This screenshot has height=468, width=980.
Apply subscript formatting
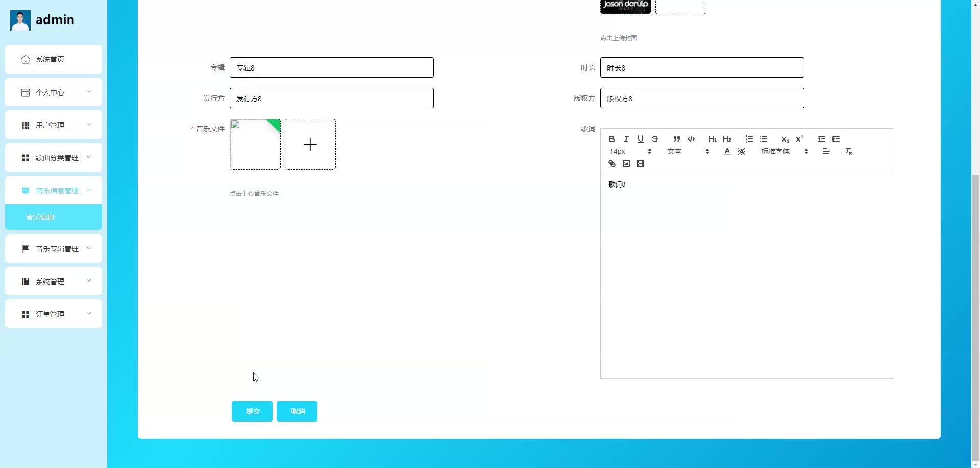(x=785, y=139)
